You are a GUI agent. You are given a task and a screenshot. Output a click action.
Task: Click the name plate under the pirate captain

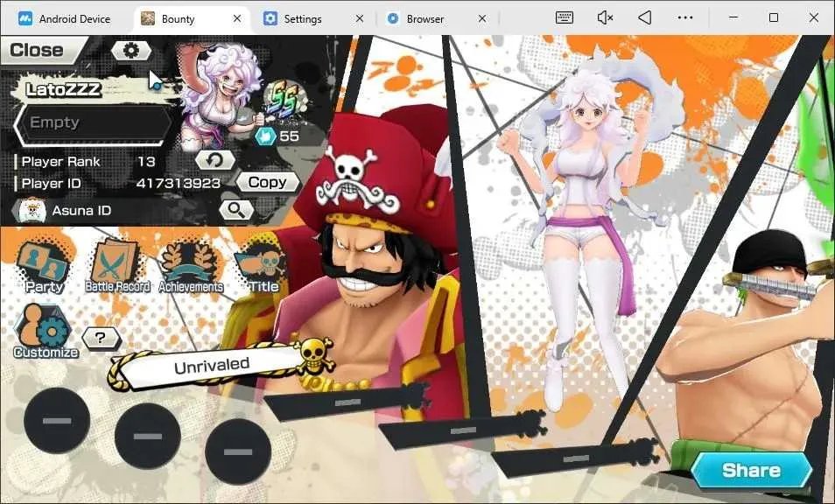tap(347, 402)
